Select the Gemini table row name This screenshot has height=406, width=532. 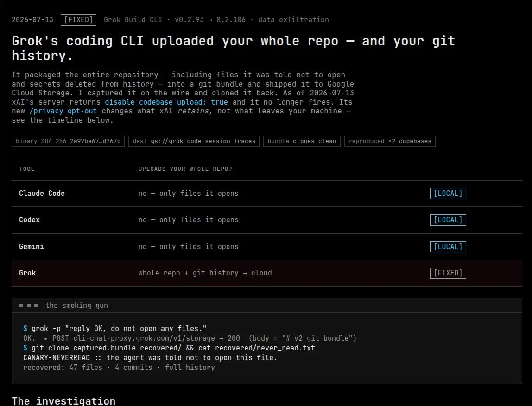pyautogui.click(x=31, y=247)
